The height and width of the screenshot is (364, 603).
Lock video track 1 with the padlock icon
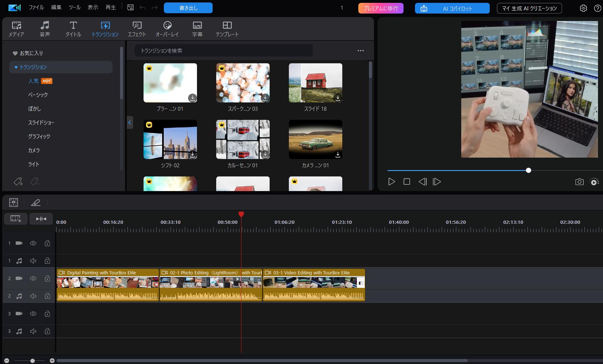(x=47, y=243)
